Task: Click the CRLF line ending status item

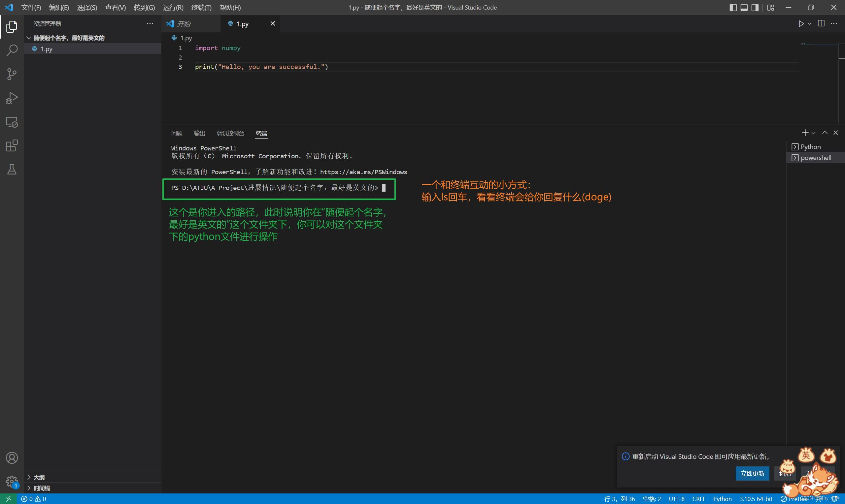Action: click(698, 499)
